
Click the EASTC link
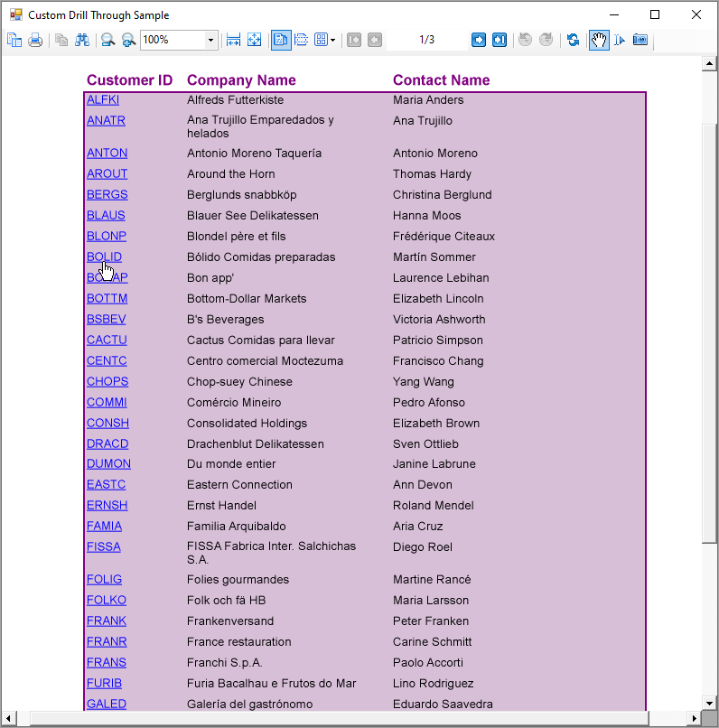[x=107, y=485]
